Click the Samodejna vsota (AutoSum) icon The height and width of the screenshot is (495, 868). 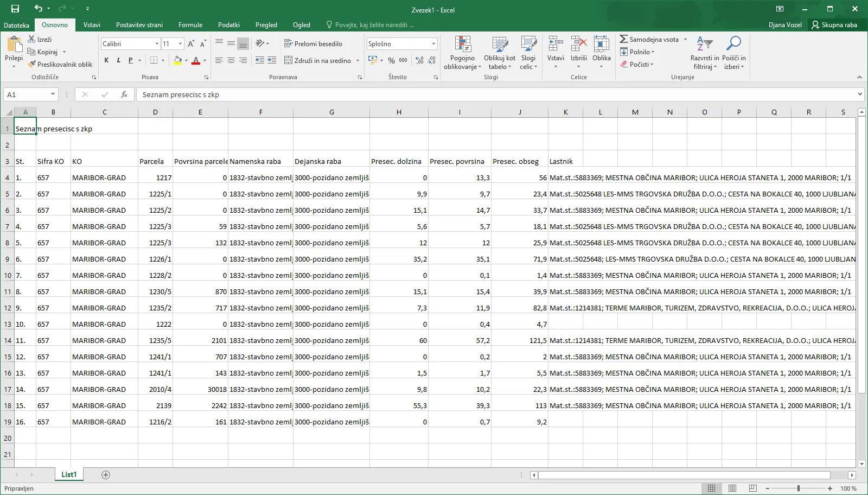[624, 39]
